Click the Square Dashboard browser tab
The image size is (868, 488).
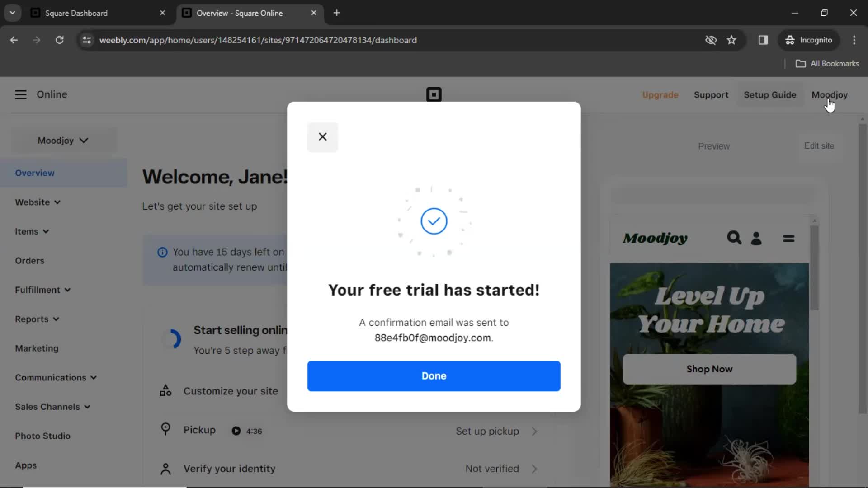[x=99, y=13]
